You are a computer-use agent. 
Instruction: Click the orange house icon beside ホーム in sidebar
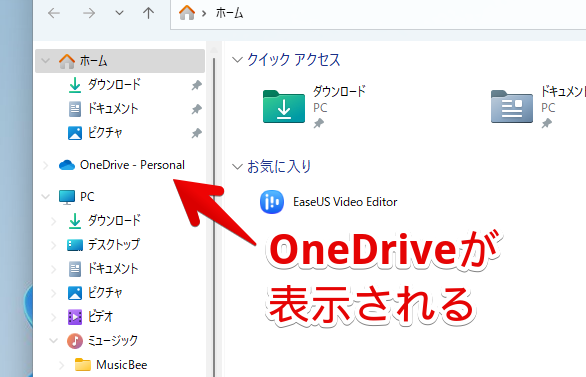[67, 61]
